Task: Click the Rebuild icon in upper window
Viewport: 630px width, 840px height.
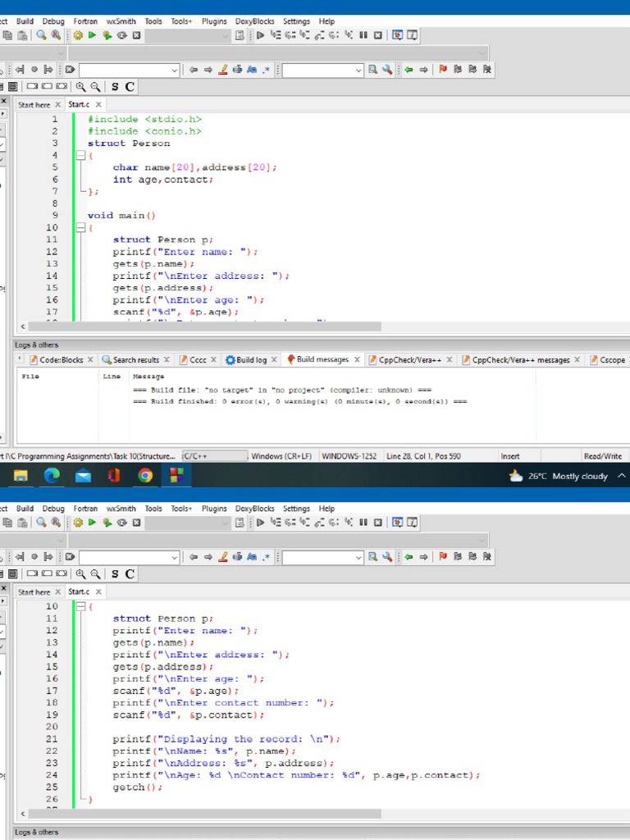Action: point(122,35)
